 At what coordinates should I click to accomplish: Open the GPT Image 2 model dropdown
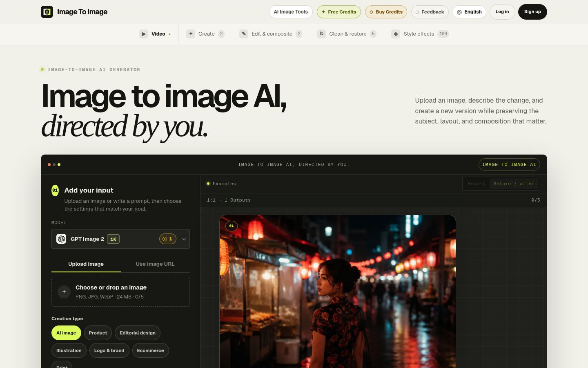coord(120,239)
